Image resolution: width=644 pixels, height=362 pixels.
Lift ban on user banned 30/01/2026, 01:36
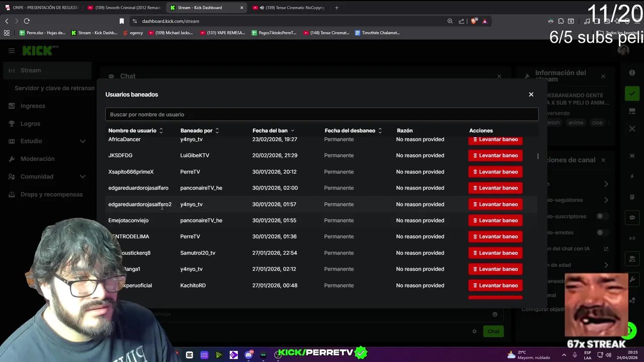click(x=495, y=236)
